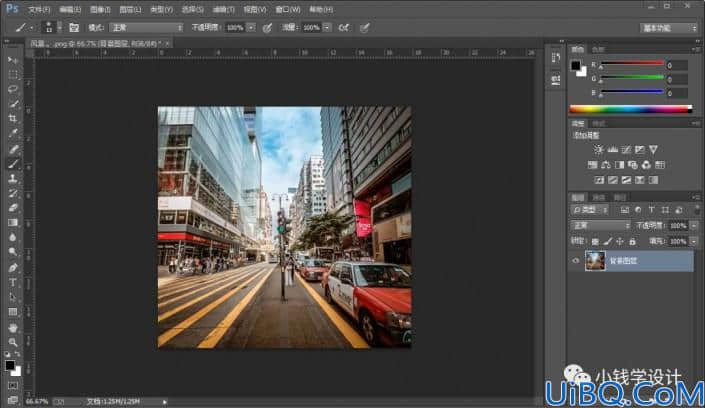Screen dimensions: 705x408
Task: Open the brush opacity slider arrow
Action: (x=251, y=28)
